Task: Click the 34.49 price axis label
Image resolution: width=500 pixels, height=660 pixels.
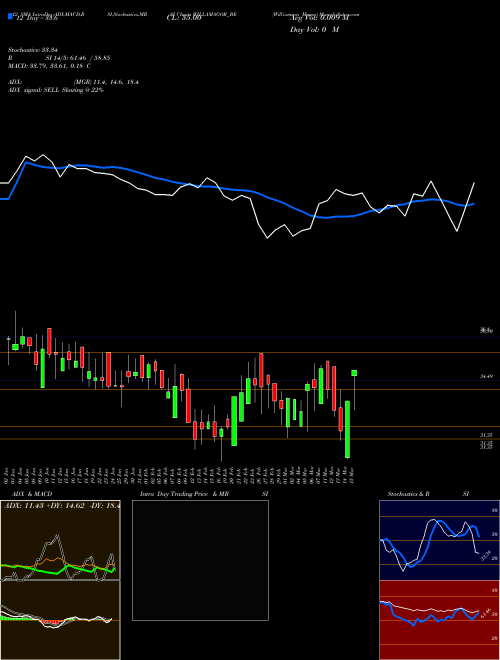Action: pyautogui.click(x=486, y=377)
